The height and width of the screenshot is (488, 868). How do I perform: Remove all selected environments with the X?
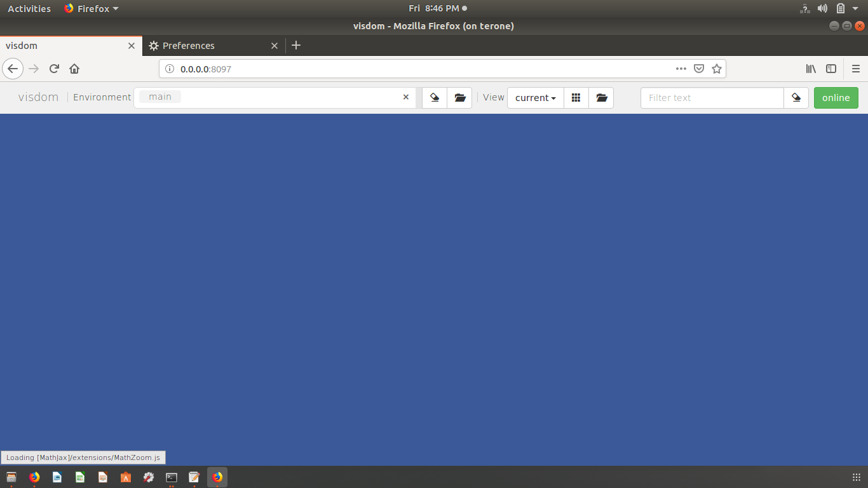pos(406,97)
